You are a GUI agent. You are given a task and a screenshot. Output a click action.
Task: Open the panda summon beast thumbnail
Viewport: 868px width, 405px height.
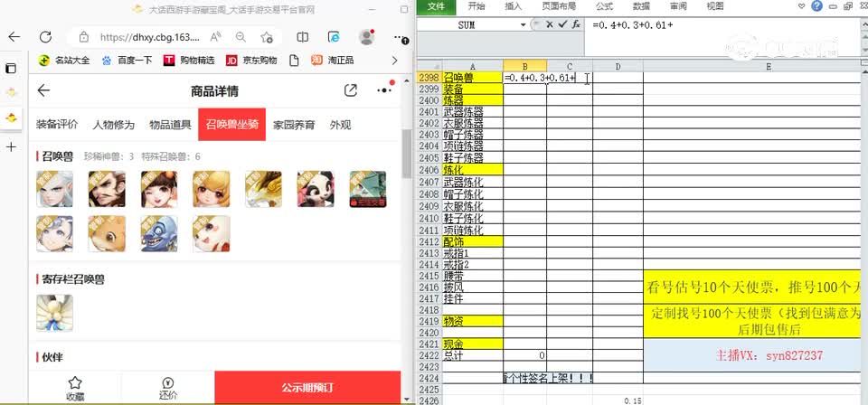click(316, 189)
